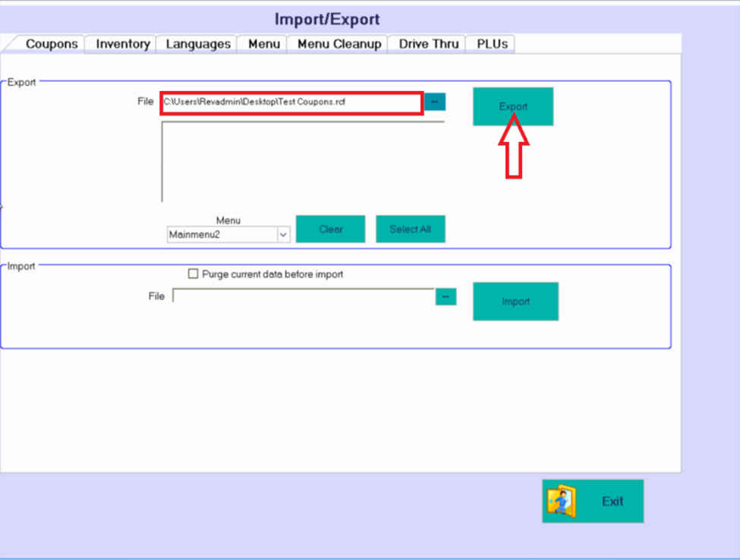Enable Purge current data before import
This screenshot has width=740, height=560.
pos(193,274)
